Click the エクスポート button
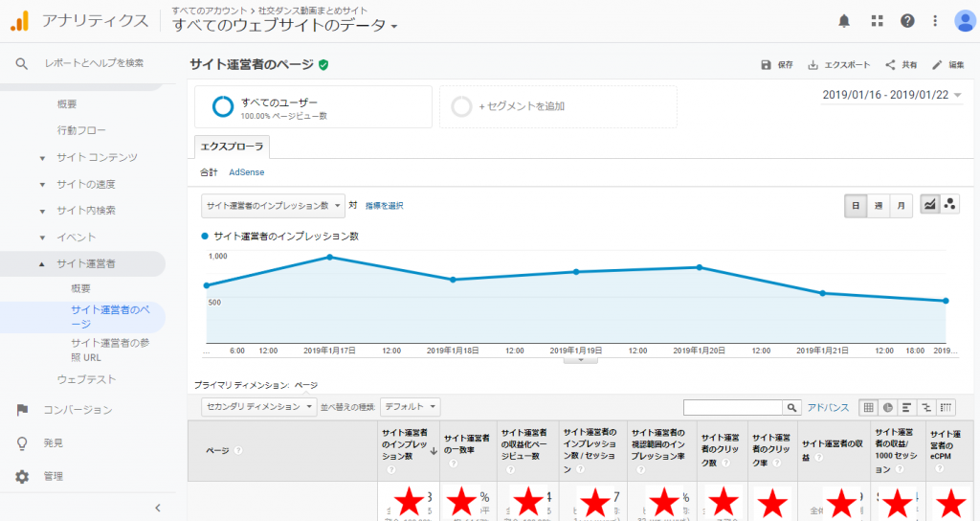The height and width of the screenshot is (521, 980). point(839,65)
